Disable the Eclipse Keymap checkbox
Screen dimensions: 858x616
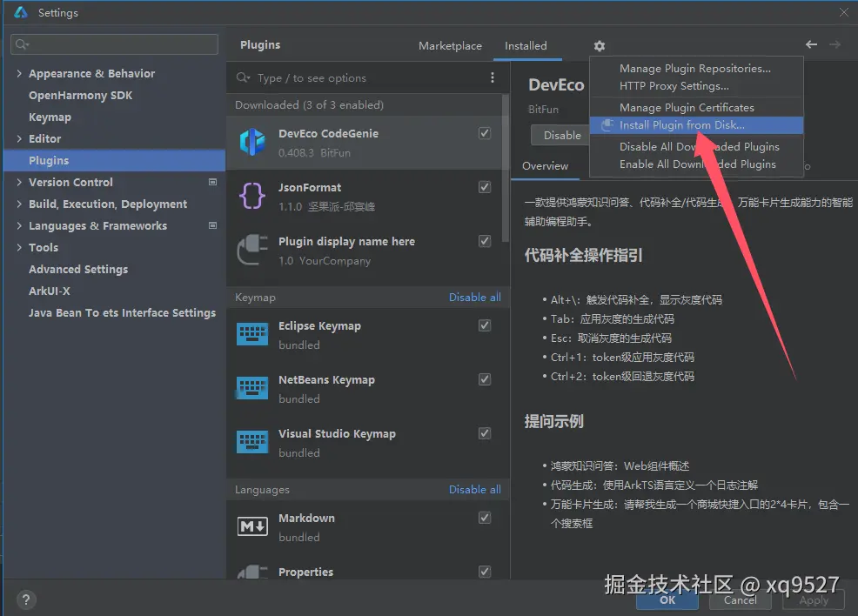point(485,325)
